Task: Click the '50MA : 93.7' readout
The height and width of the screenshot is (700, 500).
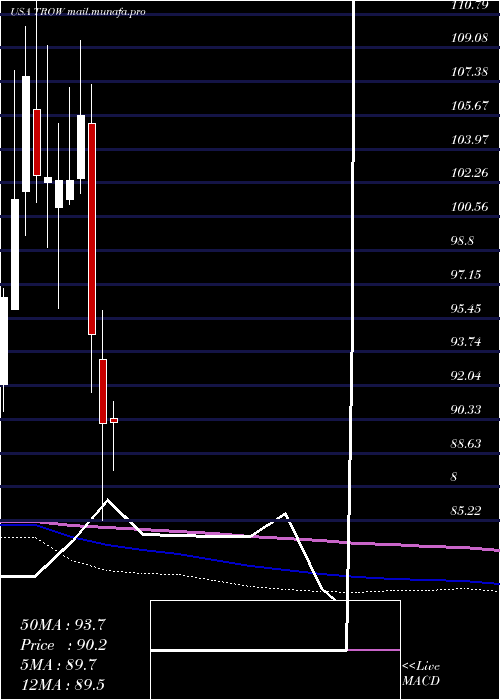Action: click(63, 625)
